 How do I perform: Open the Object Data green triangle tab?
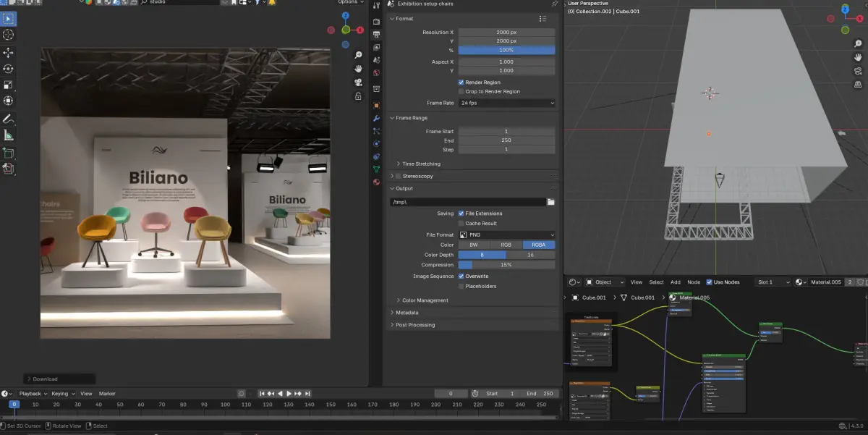(376, 169)
